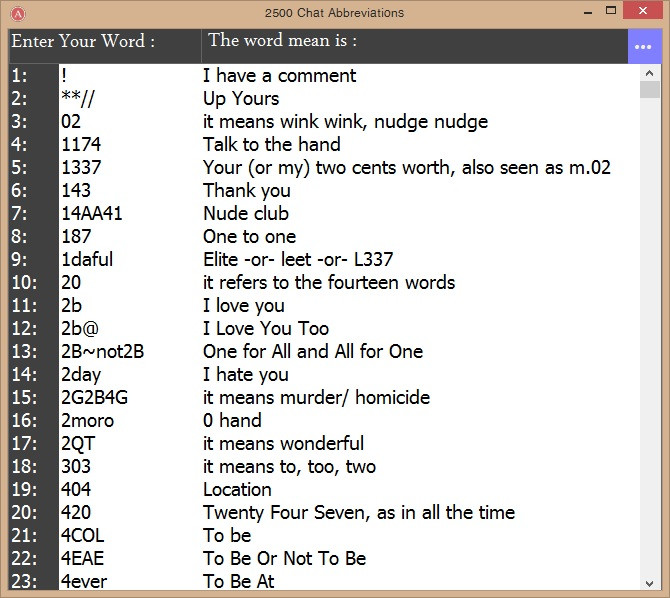Click the meaning 'I have a comment'
This screenshot has height=598, width=670.
(x=279, y=76)
